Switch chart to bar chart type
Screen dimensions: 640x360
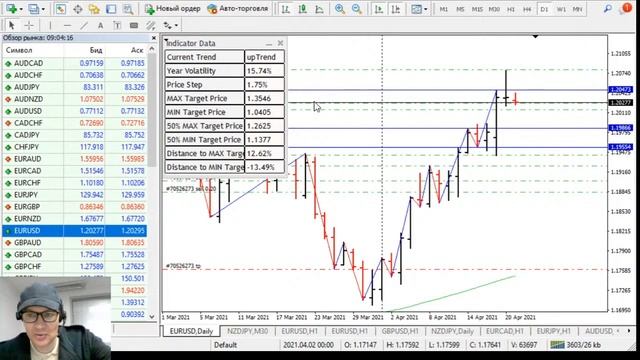(x=286, y=9)
